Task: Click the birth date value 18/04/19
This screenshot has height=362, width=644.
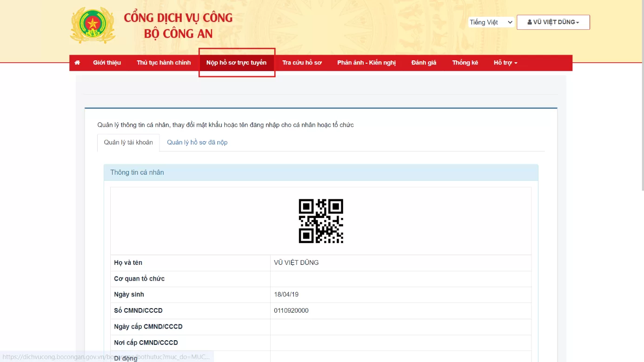Action: [287, 295]
